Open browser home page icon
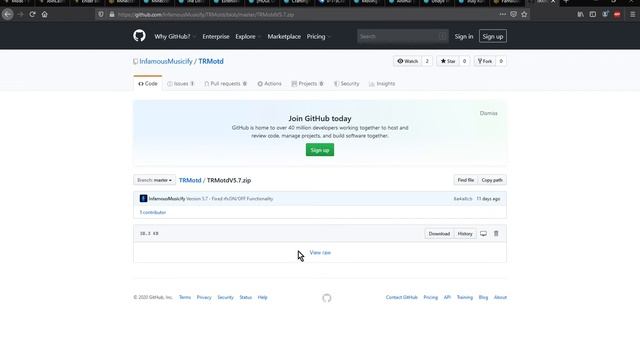This screenshot has height=360, width=640. (x=44, y=14)
